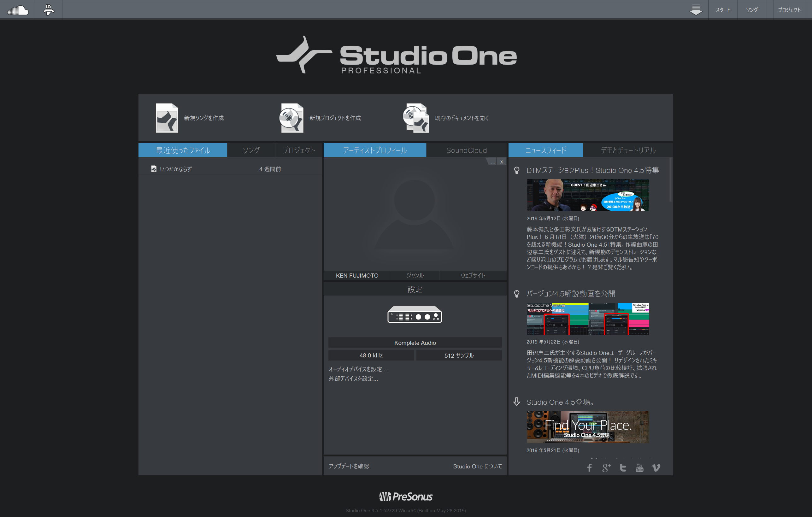Click the lightbulb icon beside DTMステーションPlus news
The height and width of the screenshot is (517, 812).
pos(517,170)
